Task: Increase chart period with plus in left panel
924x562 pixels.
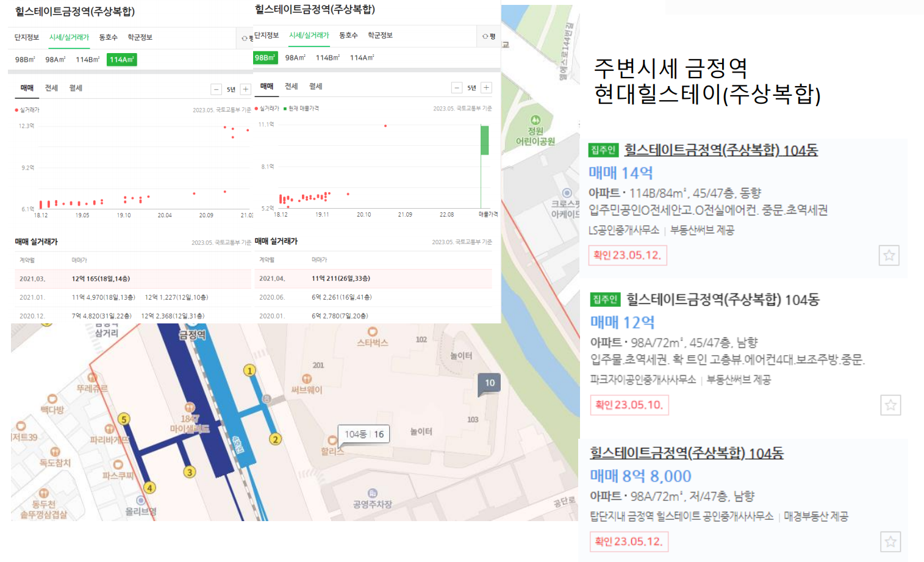Action: point(245,89)
